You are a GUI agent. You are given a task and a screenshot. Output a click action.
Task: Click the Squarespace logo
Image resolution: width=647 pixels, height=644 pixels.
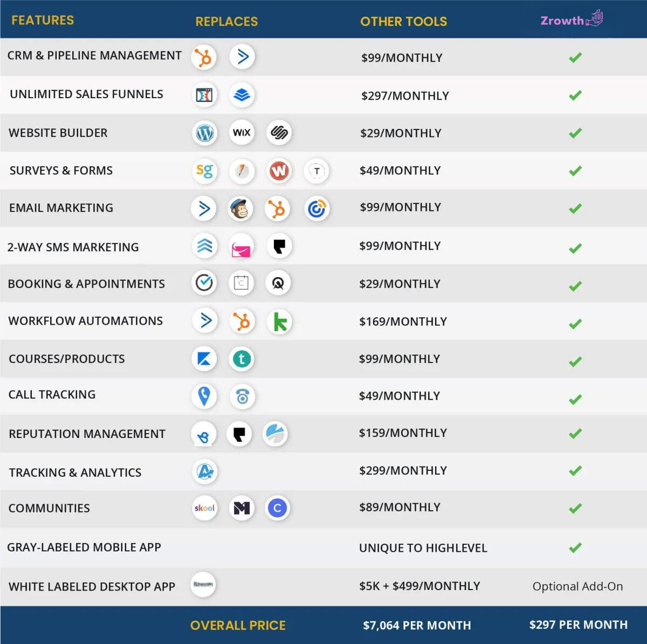[279, 133]
